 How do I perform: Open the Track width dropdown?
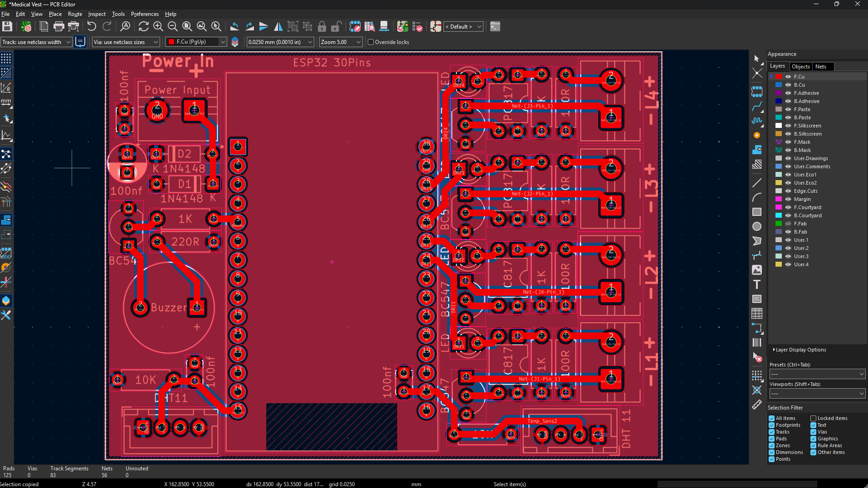(36, 42)
